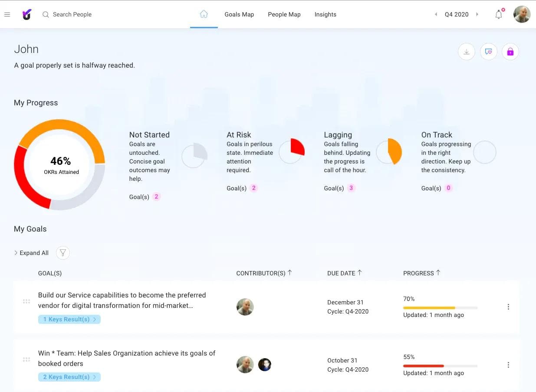Viewport: 536px width, 392px height.
Task: Click the download report icon
Action: click(x=466, y=52)
